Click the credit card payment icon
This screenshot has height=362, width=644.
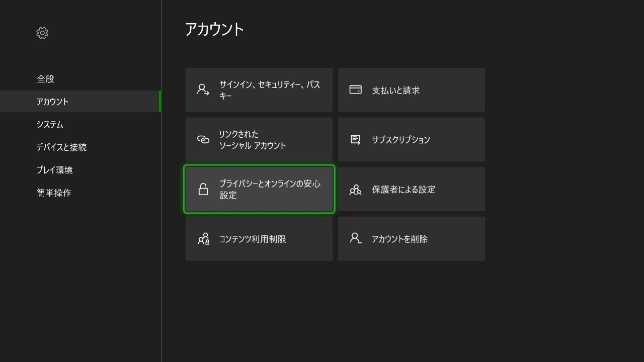355,90
